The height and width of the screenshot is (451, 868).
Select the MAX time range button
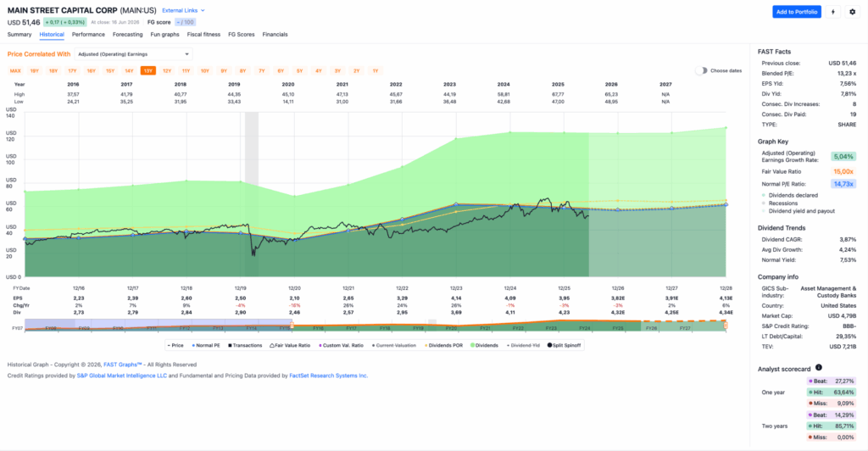pos(15,71)
